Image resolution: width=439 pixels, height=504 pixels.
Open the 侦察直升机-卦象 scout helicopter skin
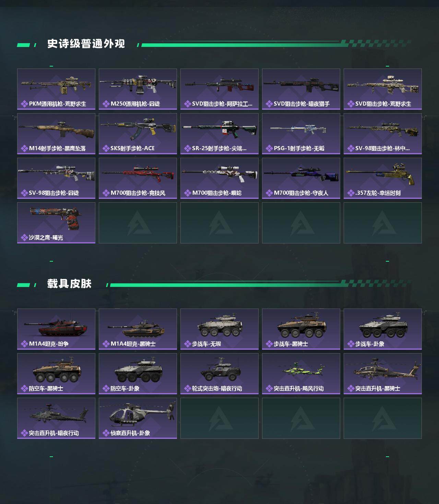[138, 418]
